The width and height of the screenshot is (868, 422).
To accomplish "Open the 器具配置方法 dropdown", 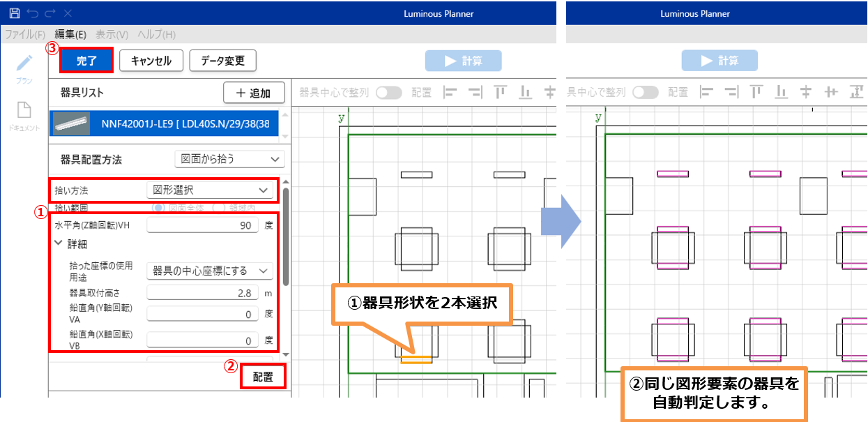I will tap(229, 159).
